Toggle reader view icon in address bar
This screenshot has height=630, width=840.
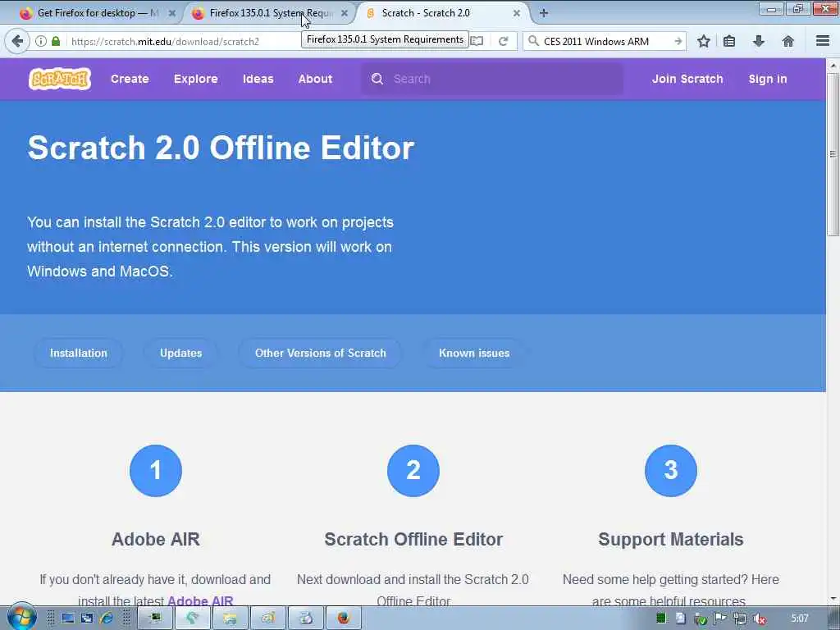coord(477,41)
